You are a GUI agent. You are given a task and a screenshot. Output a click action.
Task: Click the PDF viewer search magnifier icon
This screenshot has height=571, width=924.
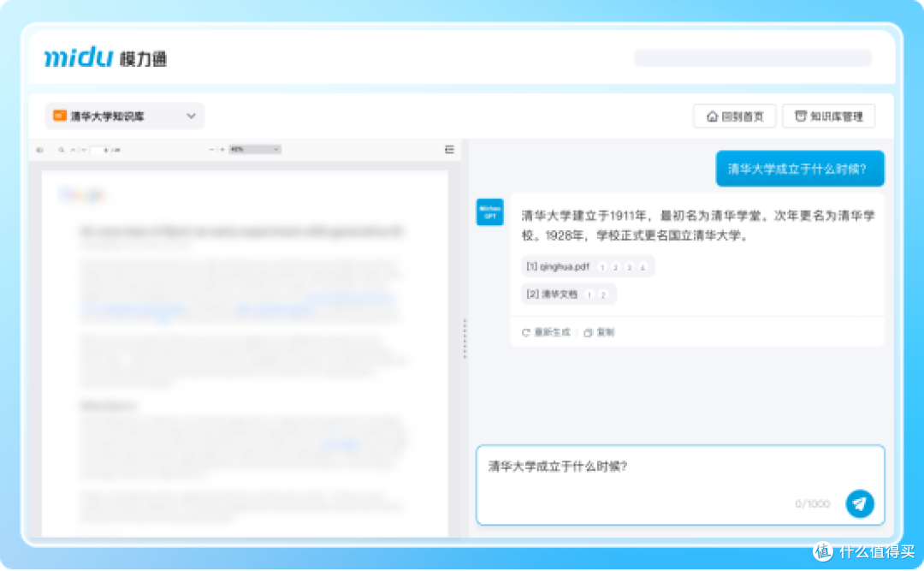tap(62, 150)
